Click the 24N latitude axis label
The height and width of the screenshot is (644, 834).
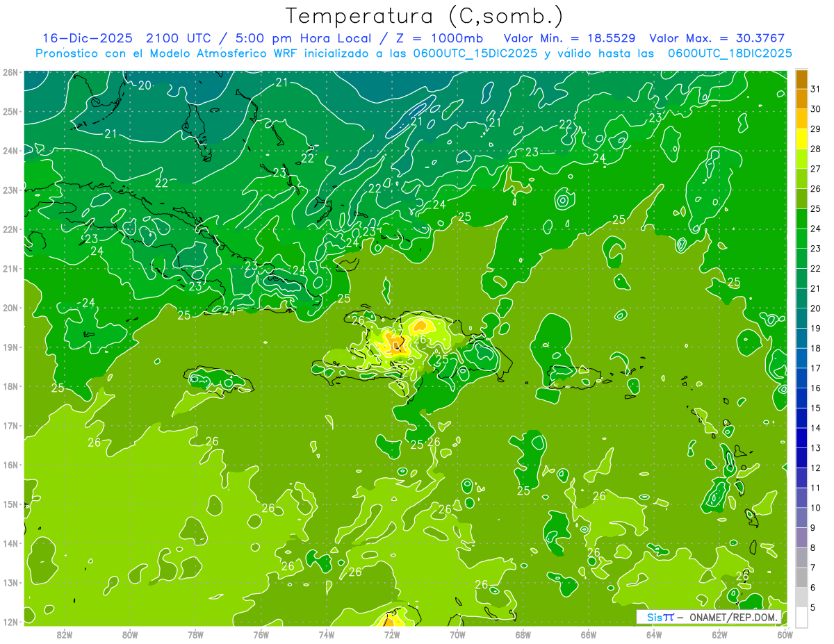(x=10, y=151)
